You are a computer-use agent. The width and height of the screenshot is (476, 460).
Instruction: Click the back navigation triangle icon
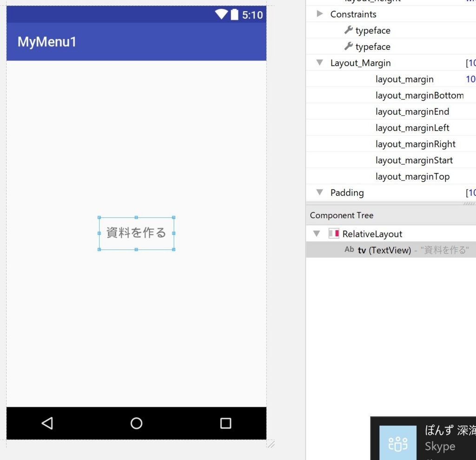pos(47,423)
